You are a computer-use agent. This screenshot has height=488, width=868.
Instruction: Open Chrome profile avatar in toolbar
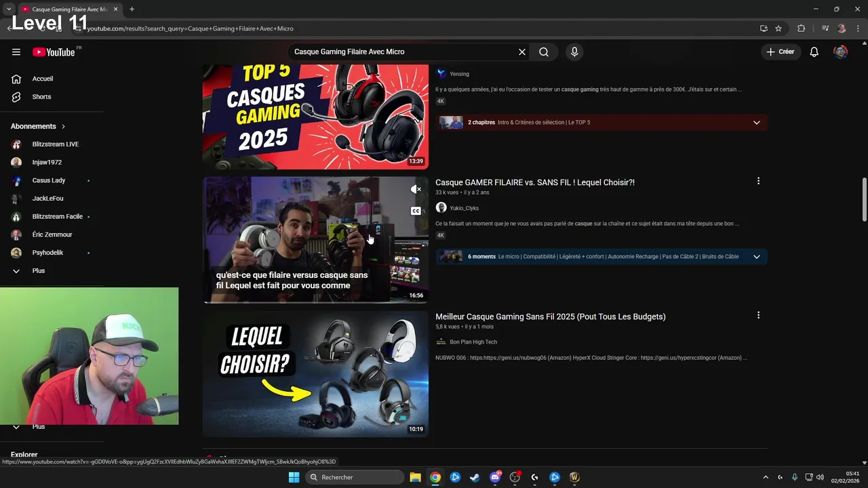point(842,28)
